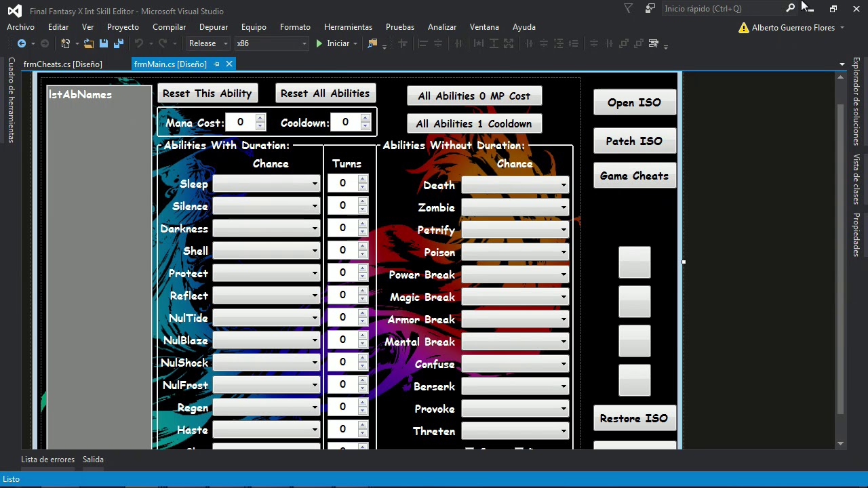Click the Reset All Abilities button
Viewport: 868px width, 488px height.
click(325, 94)
